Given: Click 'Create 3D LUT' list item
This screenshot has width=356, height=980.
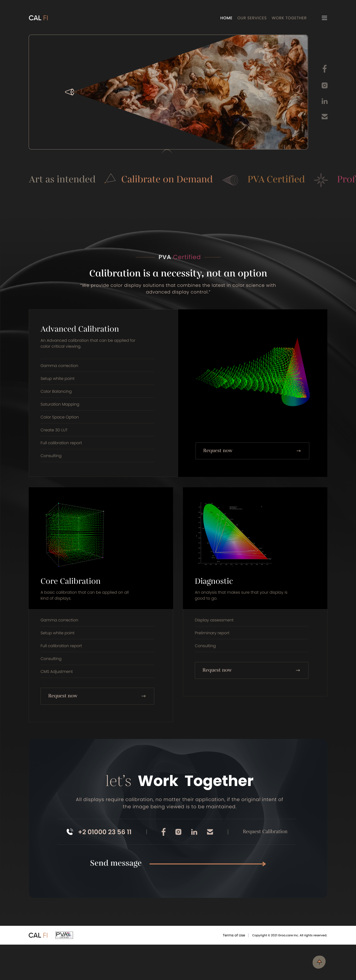Looking at the screenshot, I should 54,430.
